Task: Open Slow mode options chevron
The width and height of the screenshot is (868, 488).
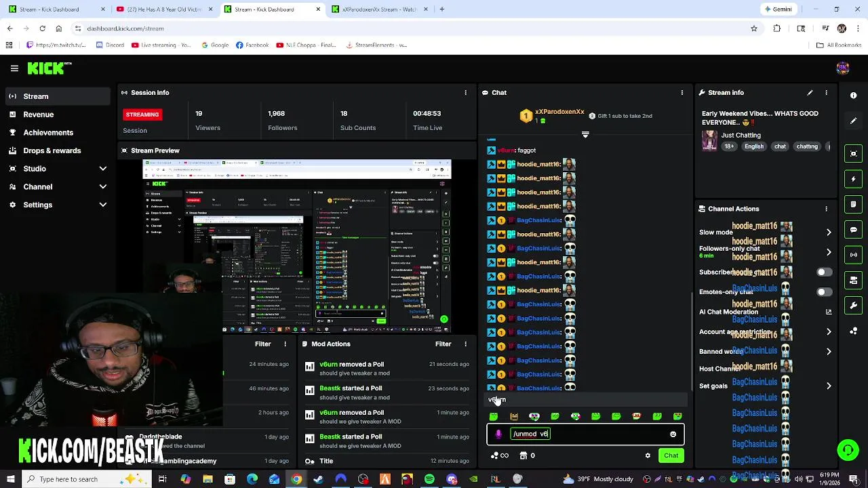Action: pyautogui.click(x=829, y=232)
